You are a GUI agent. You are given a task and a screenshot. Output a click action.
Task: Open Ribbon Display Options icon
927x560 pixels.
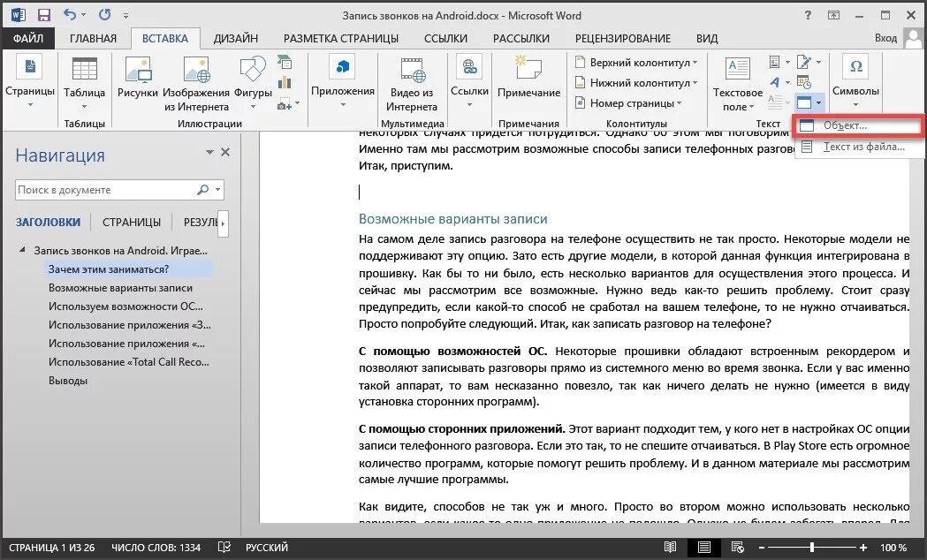[x=833, y=15]
